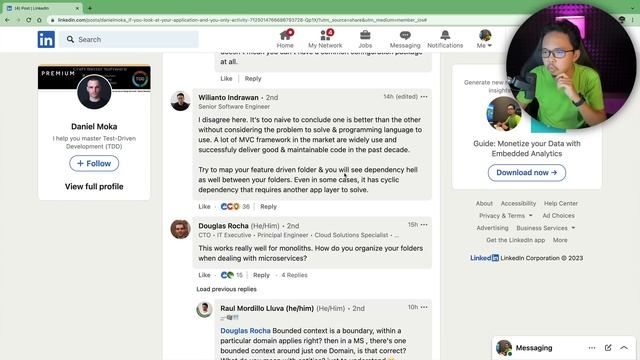Expand the Me profile menu
This screenshot has width=640, height=360.
click(x=484, y=39)
